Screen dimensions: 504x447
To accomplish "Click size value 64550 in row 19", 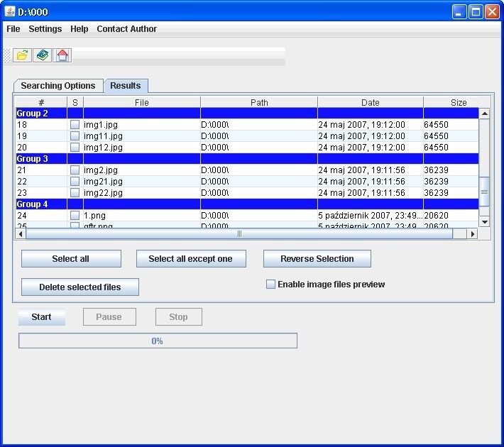I will pyautogui.click(x=436, y=136).
